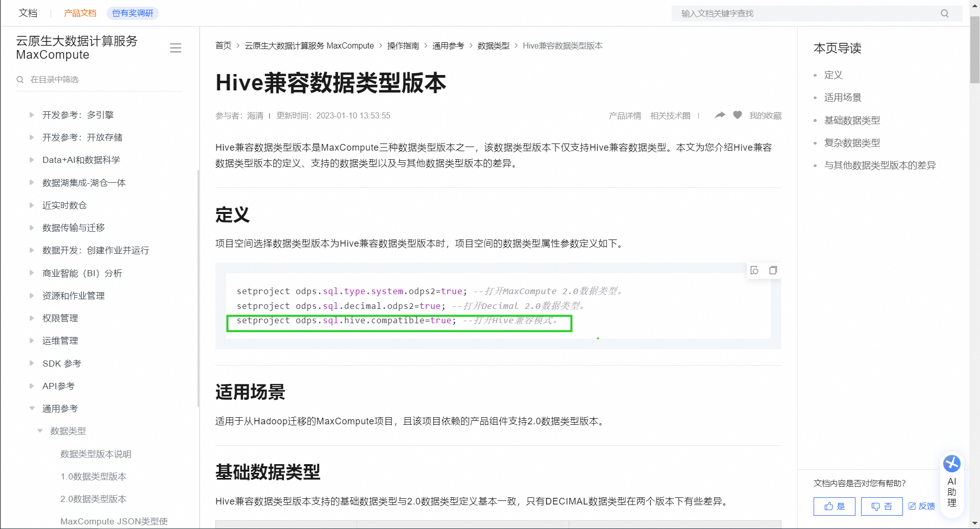Open MaxCompute JSON类型 page

tap(114, 521)
